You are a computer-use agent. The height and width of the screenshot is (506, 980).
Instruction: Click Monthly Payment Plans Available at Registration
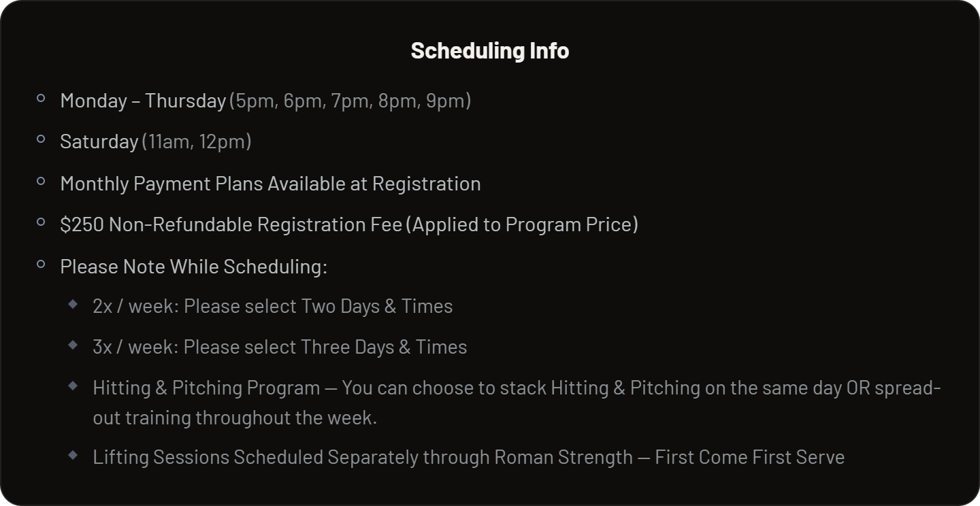(x=270, y=184)
